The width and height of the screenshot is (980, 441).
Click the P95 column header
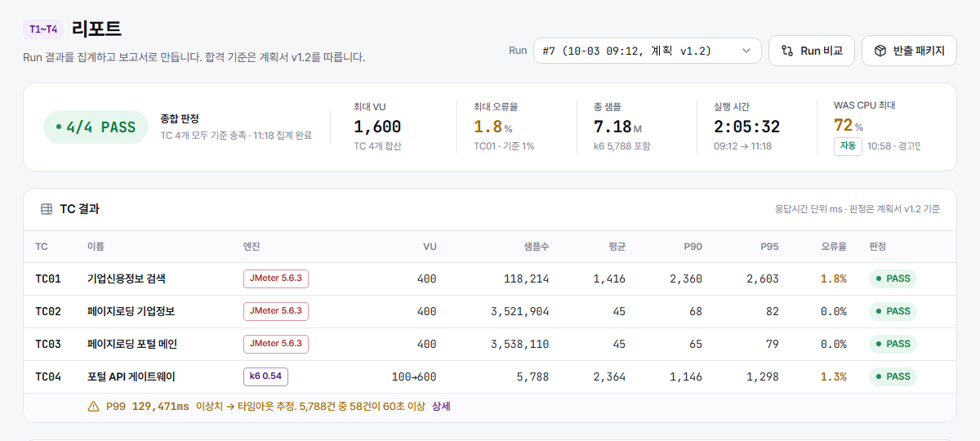(769, 247)
